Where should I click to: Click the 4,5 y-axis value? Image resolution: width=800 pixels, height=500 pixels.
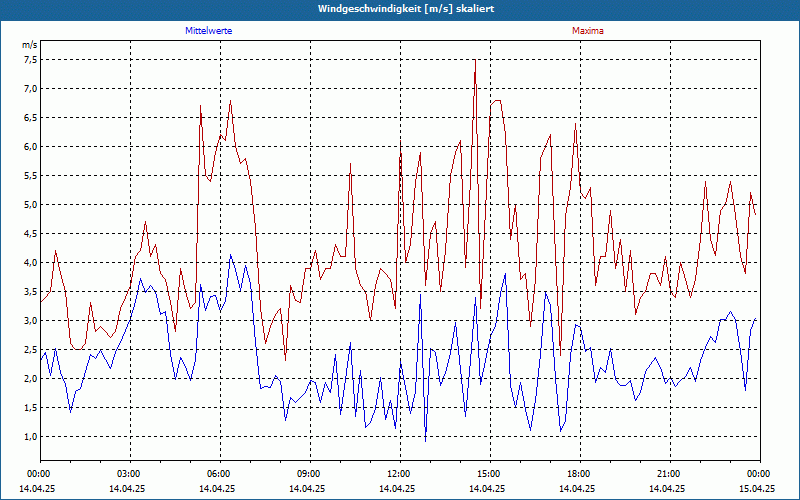click(31, 234)
